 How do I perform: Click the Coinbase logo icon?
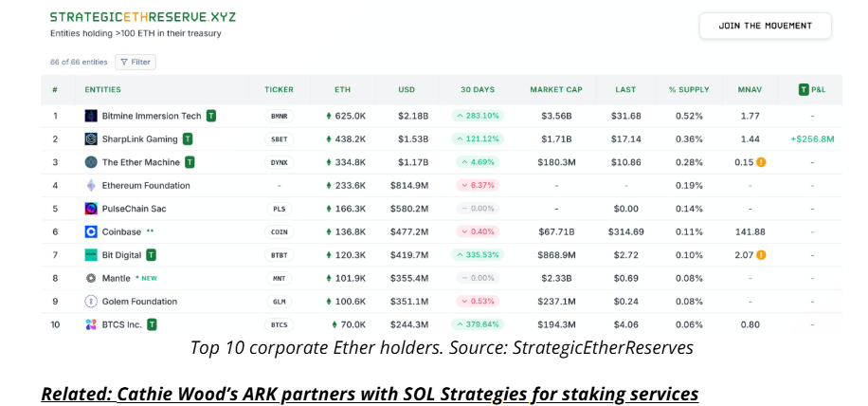pos(91,231)
